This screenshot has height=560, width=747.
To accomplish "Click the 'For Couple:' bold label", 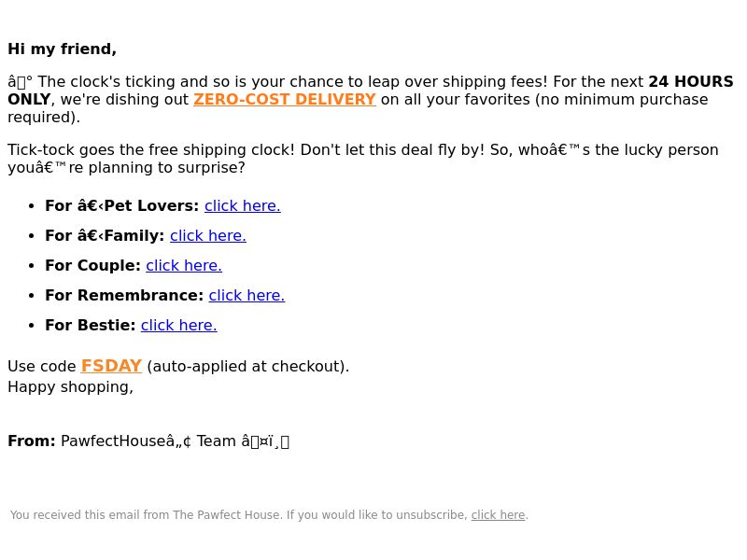I will pyautogui.click(x=92, y=266).
